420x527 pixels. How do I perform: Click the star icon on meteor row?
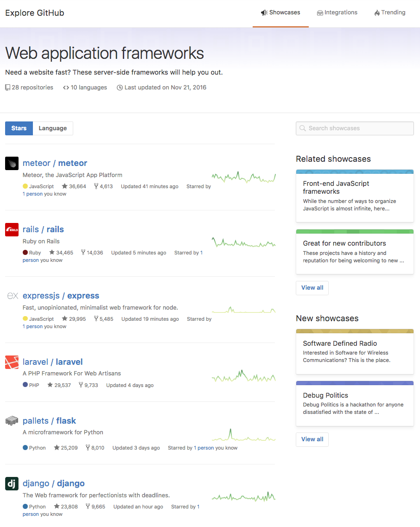click(x=64, y=186)
